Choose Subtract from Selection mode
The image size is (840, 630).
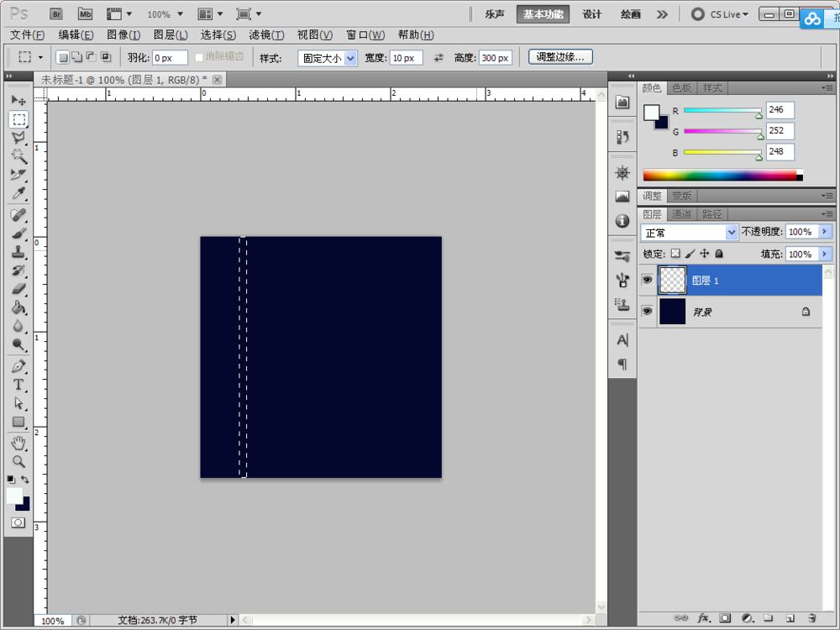point(91,57)
